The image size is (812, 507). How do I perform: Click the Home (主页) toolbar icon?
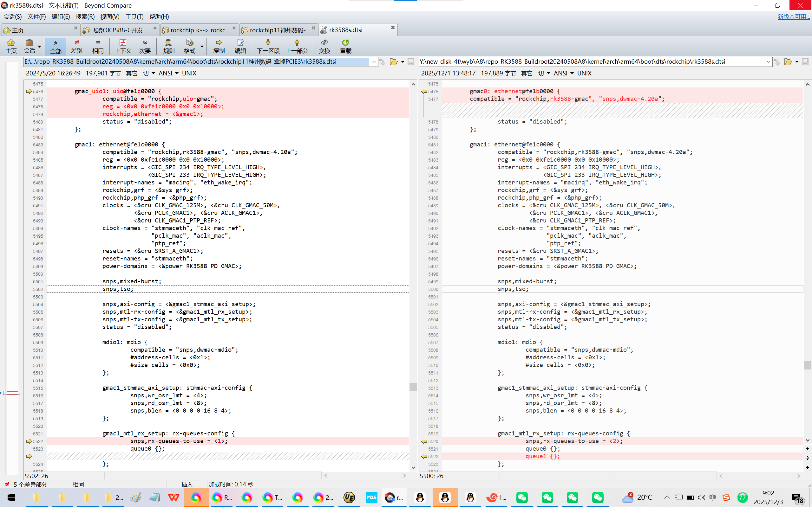tap(11, 46)
